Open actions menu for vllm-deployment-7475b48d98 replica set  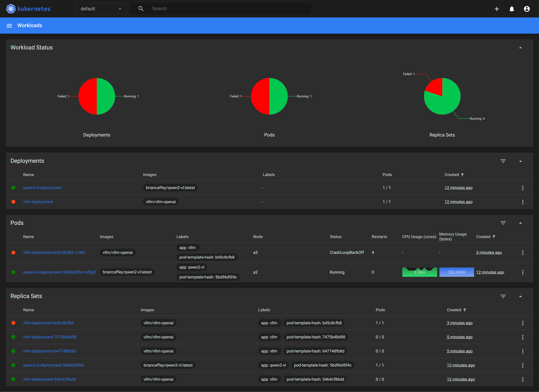coord(523,337)
